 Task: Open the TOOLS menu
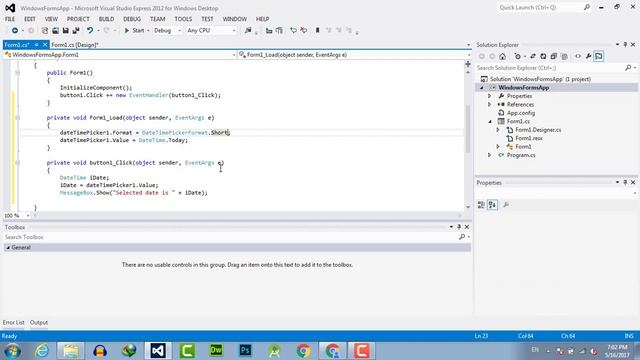[183, 19]
